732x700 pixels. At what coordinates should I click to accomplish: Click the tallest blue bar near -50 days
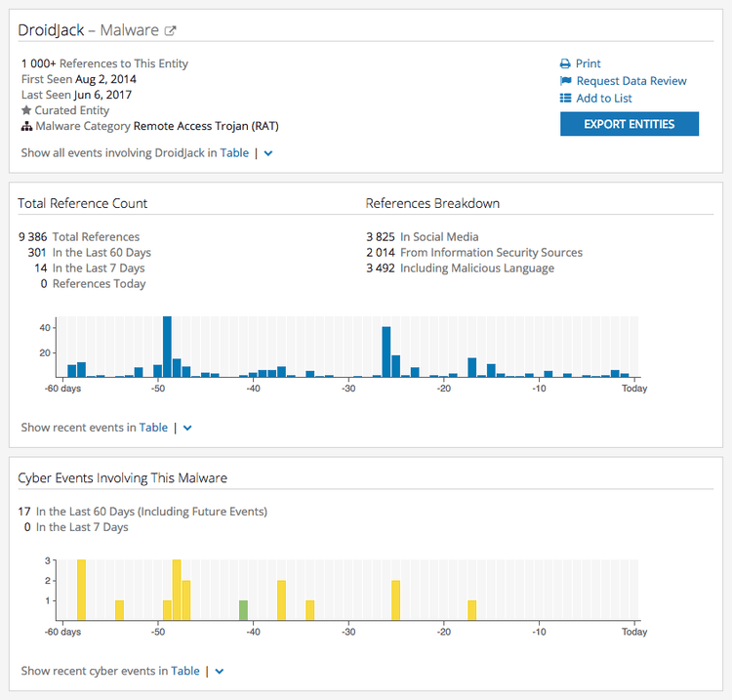click(x=167, y=347)
